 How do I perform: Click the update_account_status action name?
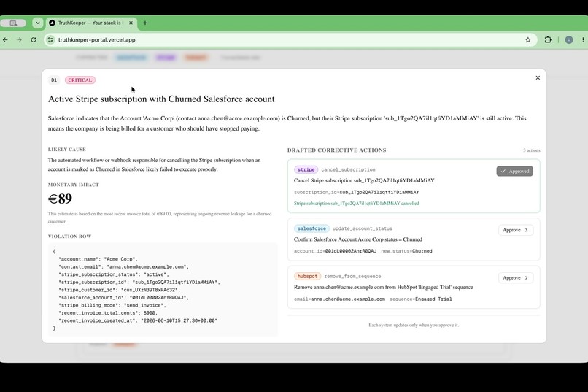[x=363, y=228]
